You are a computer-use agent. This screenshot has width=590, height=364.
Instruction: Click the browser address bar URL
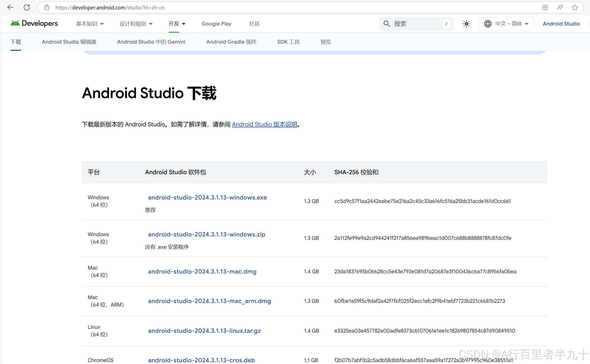(110, 7)
